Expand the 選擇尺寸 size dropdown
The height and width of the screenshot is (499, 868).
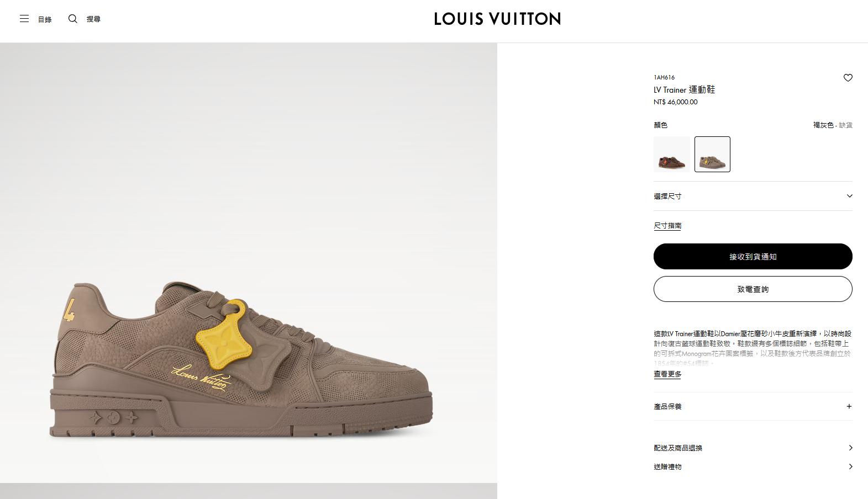point(753,196)
